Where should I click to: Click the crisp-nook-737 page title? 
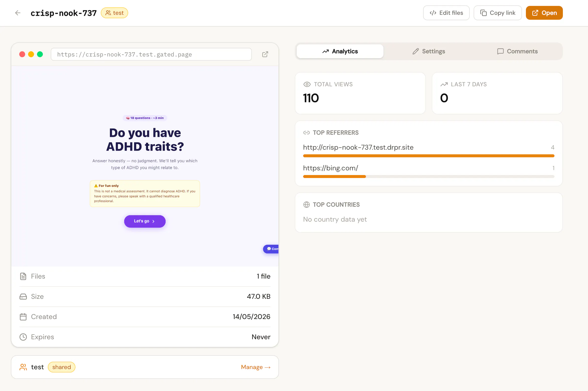(x=64, y=13)
